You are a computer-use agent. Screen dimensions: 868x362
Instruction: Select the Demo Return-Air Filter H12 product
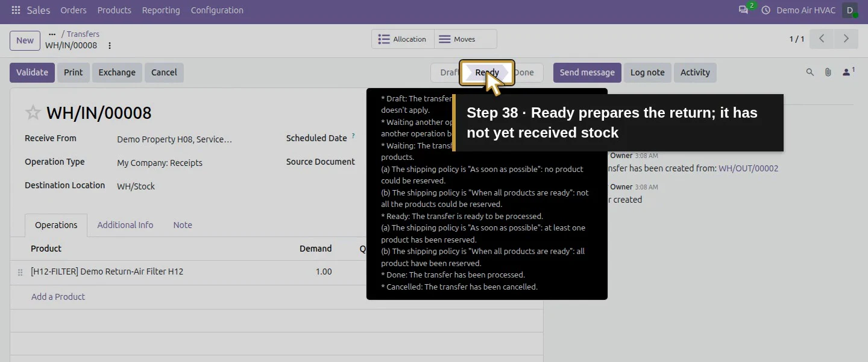(x=107, y=271)
